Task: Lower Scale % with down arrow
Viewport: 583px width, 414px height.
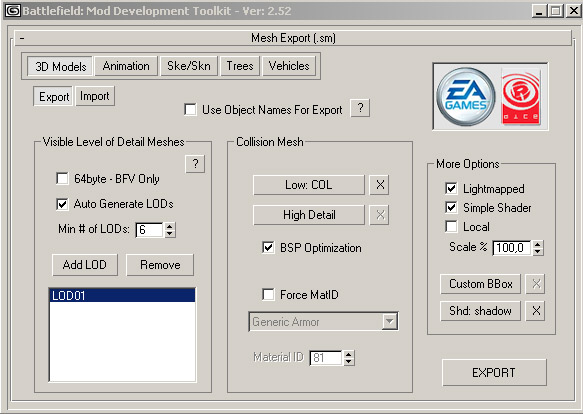Action: point(538,251)
